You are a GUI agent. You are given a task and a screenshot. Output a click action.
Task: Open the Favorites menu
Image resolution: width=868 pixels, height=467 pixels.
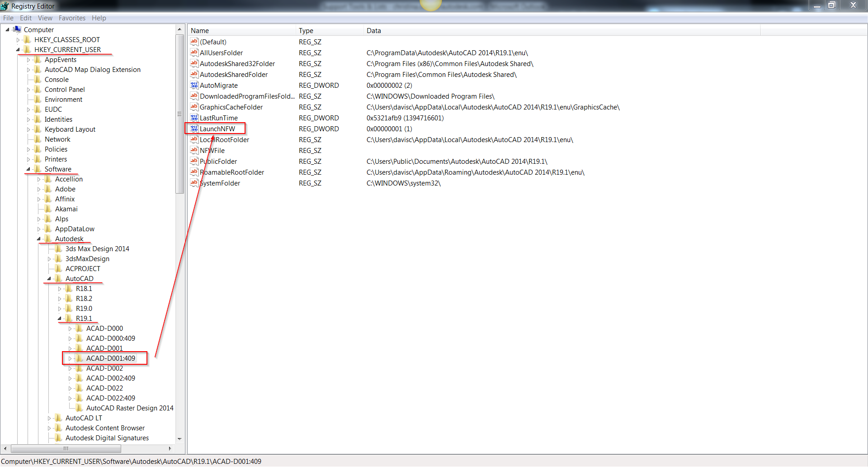tap(72, 18)
